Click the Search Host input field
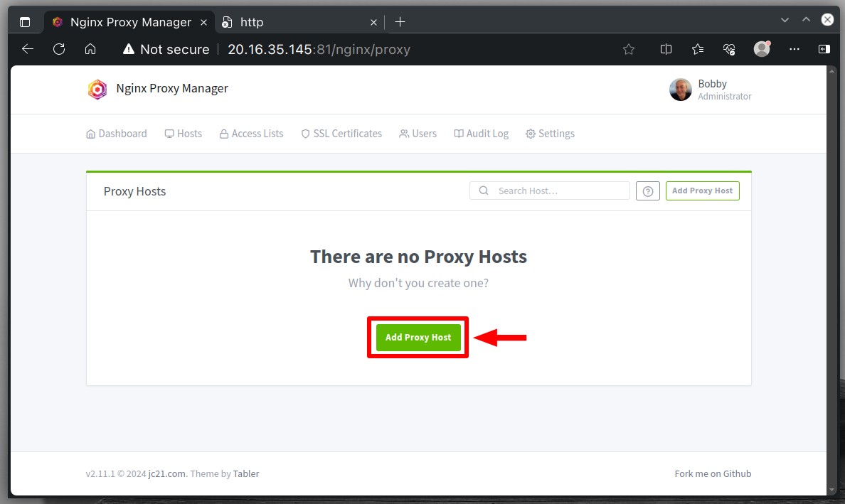Screen dimensions: 845x504 550,191
